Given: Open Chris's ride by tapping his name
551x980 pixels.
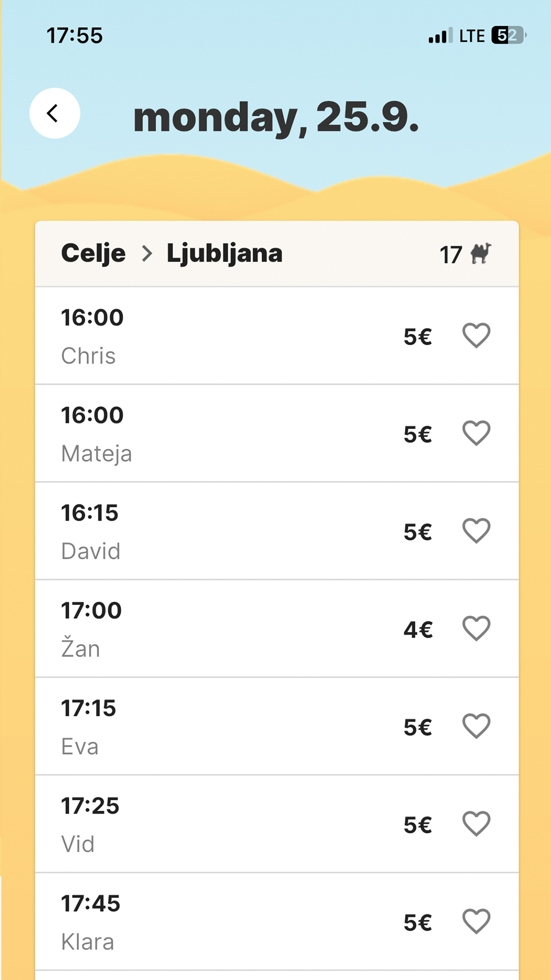Looking at the screenshot, I should [x=88, y=356].
